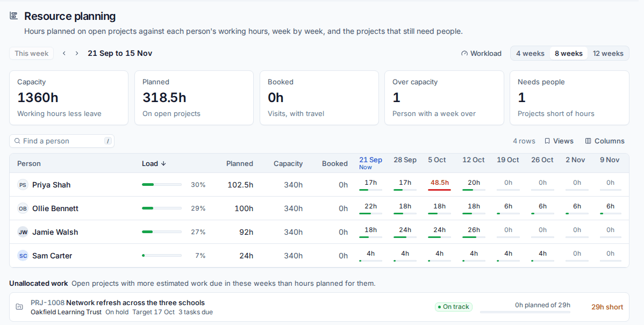Click the Capacity 1360h summary card
The height and width of the screenshot is (325, 644).
pos(69,98)
